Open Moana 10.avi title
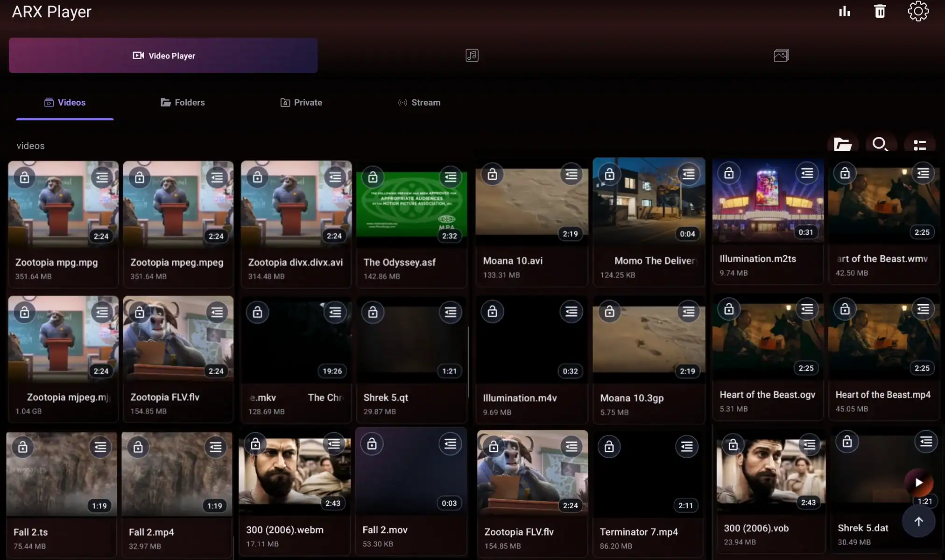 [x=513, y=261]
